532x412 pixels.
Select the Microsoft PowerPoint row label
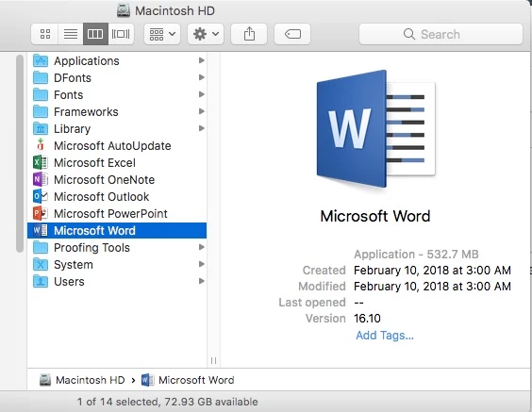click(110, 214)
